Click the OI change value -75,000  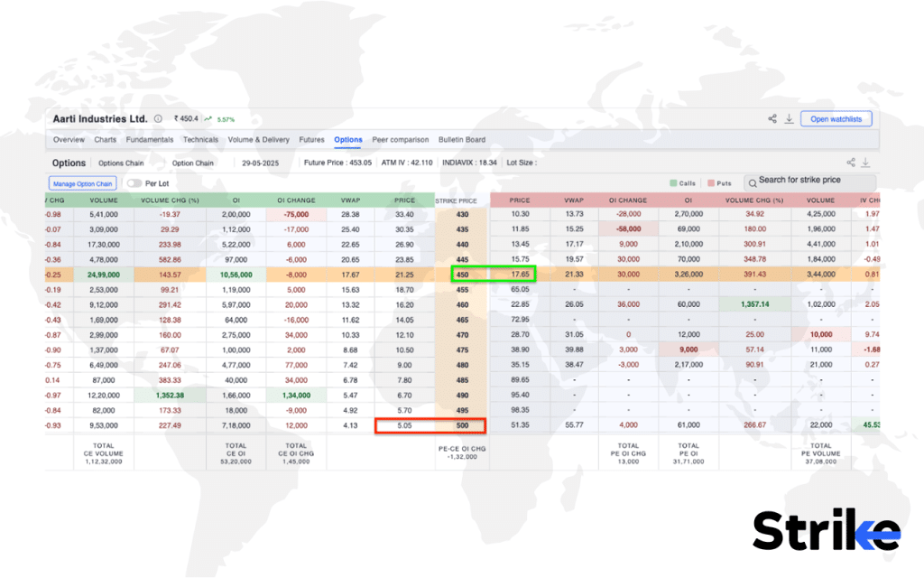point(296,215)
